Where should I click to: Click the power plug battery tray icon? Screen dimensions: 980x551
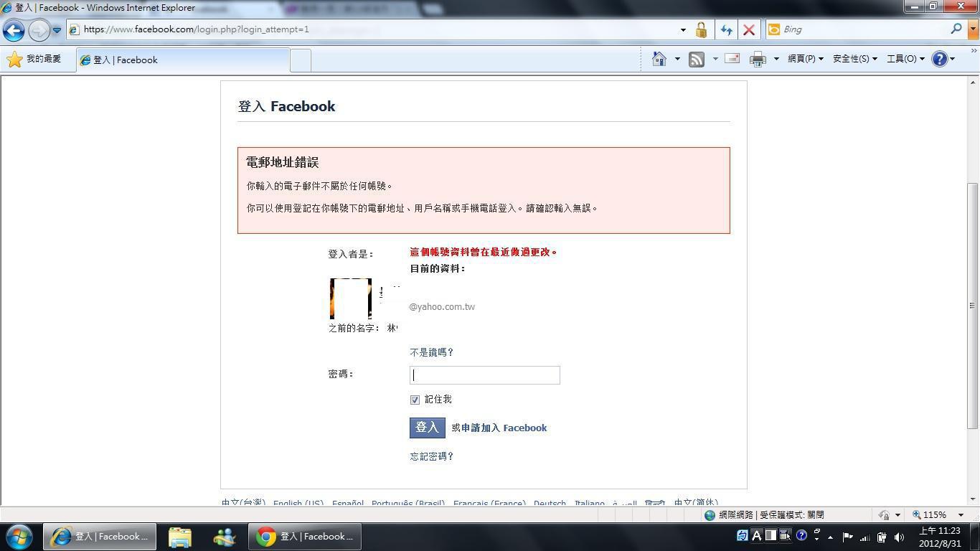882,537
